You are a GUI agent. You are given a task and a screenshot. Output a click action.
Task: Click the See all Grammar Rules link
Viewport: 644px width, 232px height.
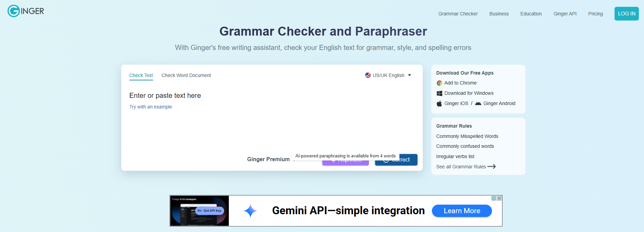[x=461, y=167]
